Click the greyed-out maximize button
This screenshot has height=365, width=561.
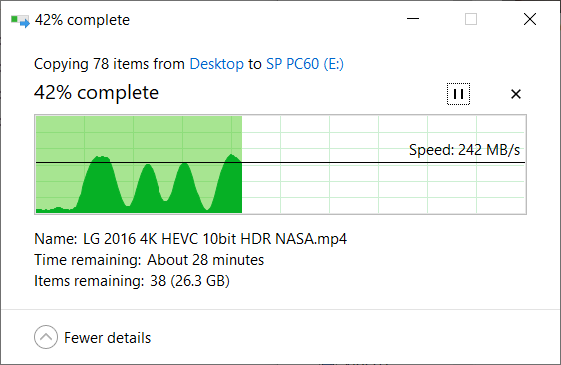click(471, 19)
